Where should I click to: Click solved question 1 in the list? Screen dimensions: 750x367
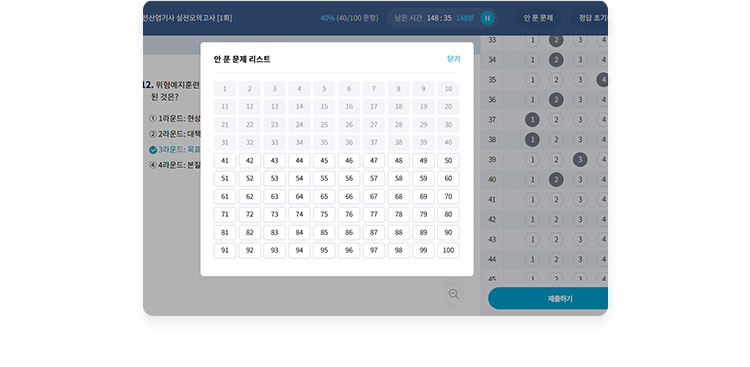click(225, 89)
